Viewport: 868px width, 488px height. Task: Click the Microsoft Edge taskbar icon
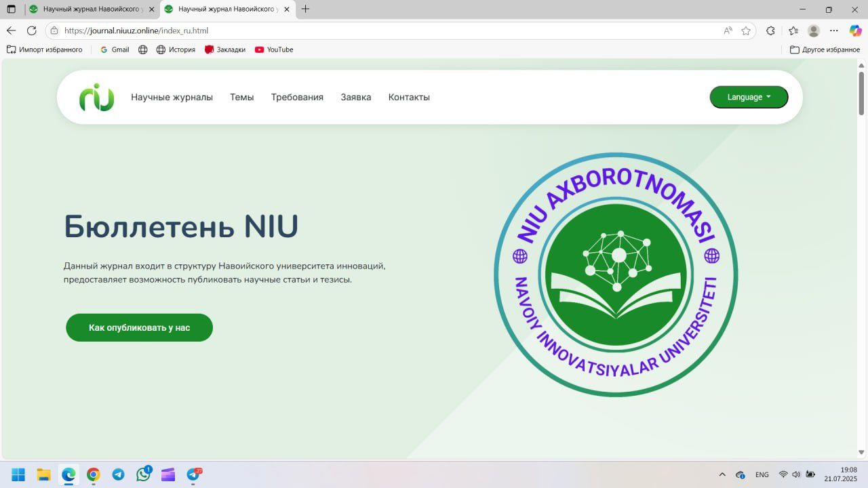(x=68, y=474)
